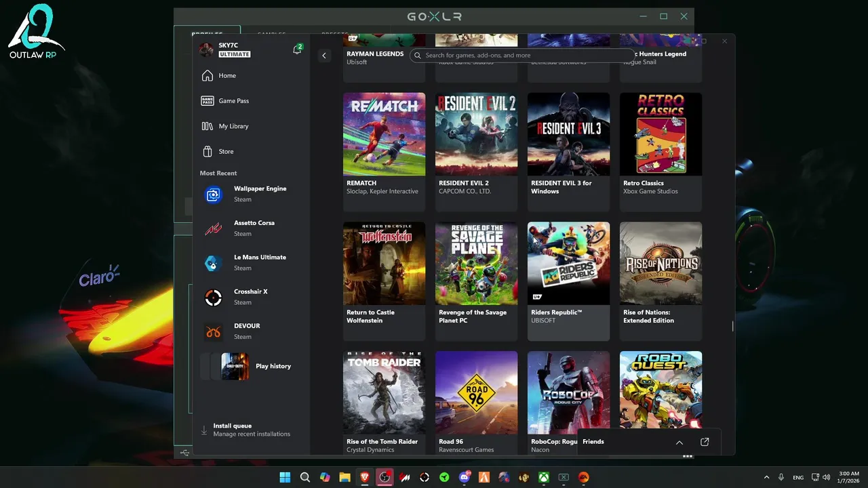Click the 'Crystal Dynamics' publisher text

click(x=370, y=450)
